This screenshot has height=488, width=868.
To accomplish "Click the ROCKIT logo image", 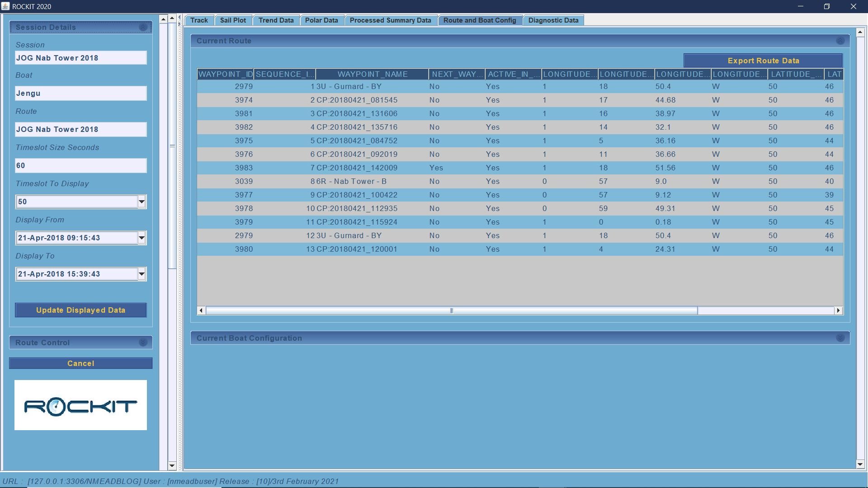I will [80, 405].
